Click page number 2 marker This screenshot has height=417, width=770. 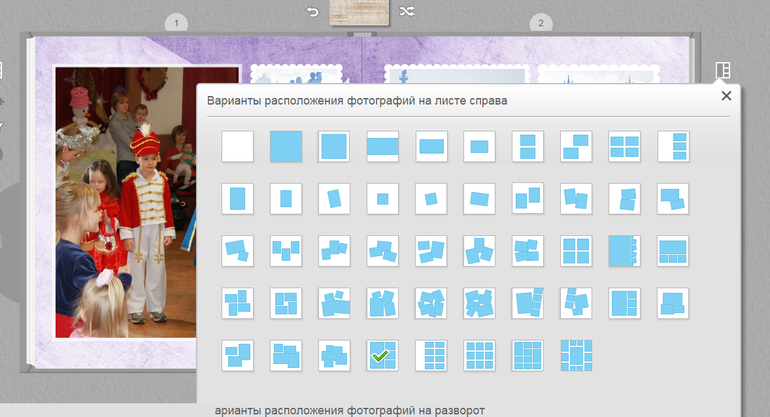[x=541, y=22]
